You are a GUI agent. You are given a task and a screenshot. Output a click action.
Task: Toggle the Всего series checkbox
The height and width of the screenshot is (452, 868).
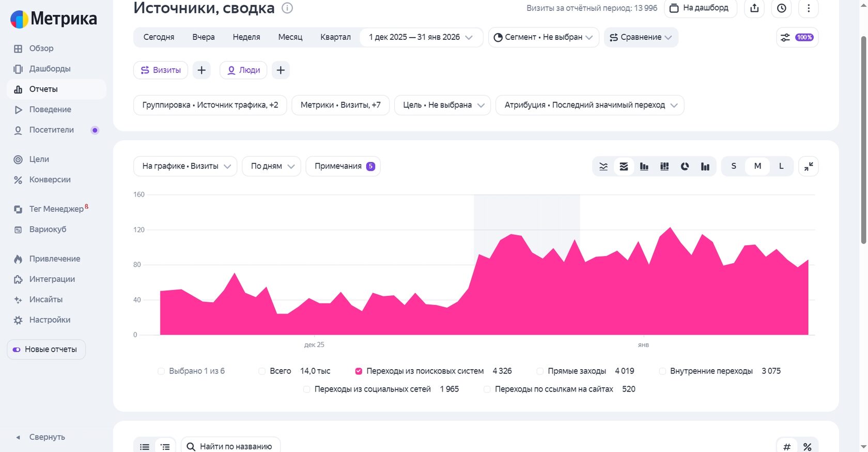262,371
